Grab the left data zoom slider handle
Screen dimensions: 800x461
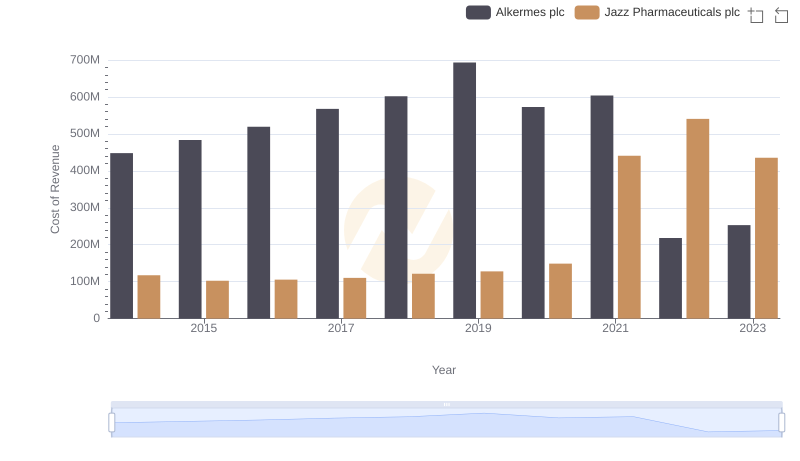[112, 423]
